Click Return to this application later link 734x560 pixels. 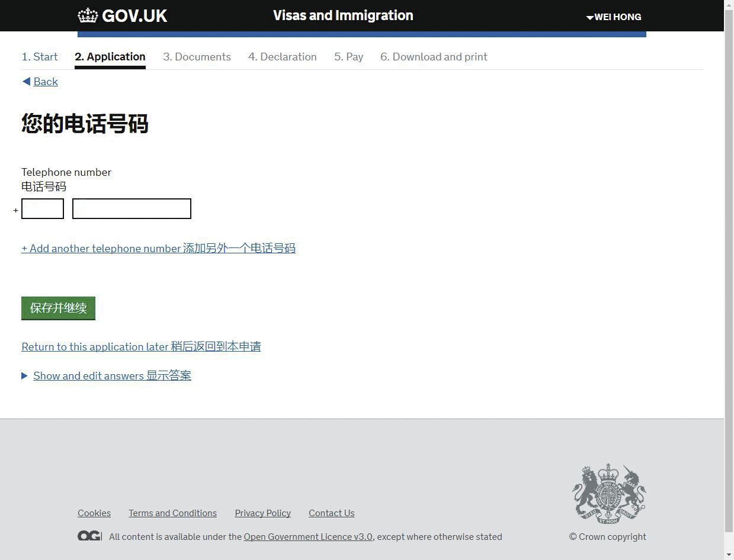point(141,347)
